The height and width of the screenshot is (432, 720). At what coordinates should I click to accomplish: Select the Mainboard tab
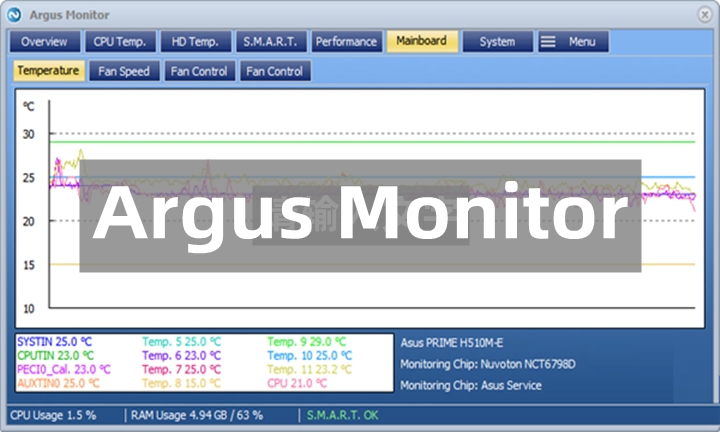click(422, 41)
